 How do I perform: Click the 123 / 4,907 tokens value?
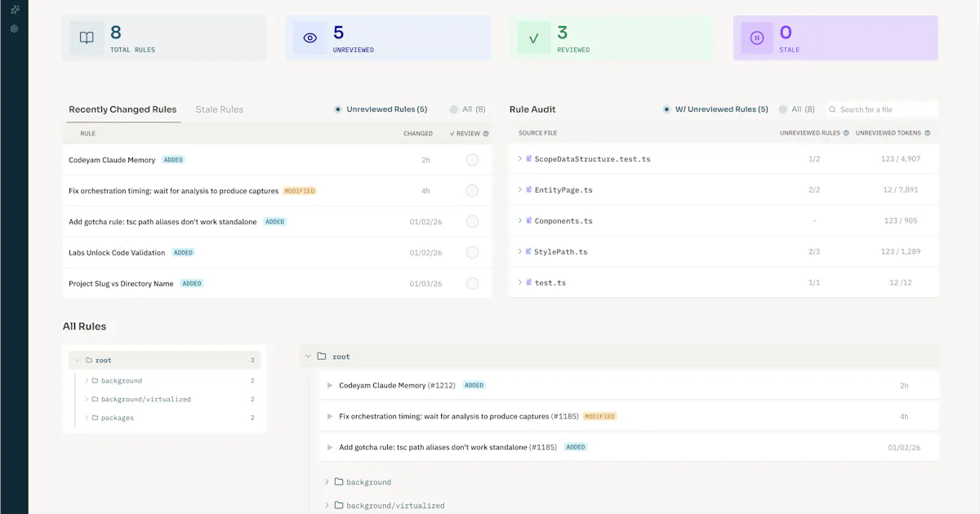902,159
